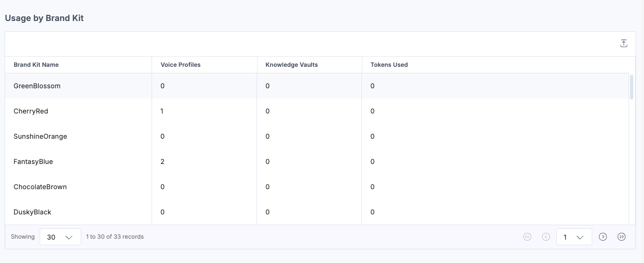Click CherryRed's Voice Profiles value of 1
644x263 pixels.
pos(162,111)
